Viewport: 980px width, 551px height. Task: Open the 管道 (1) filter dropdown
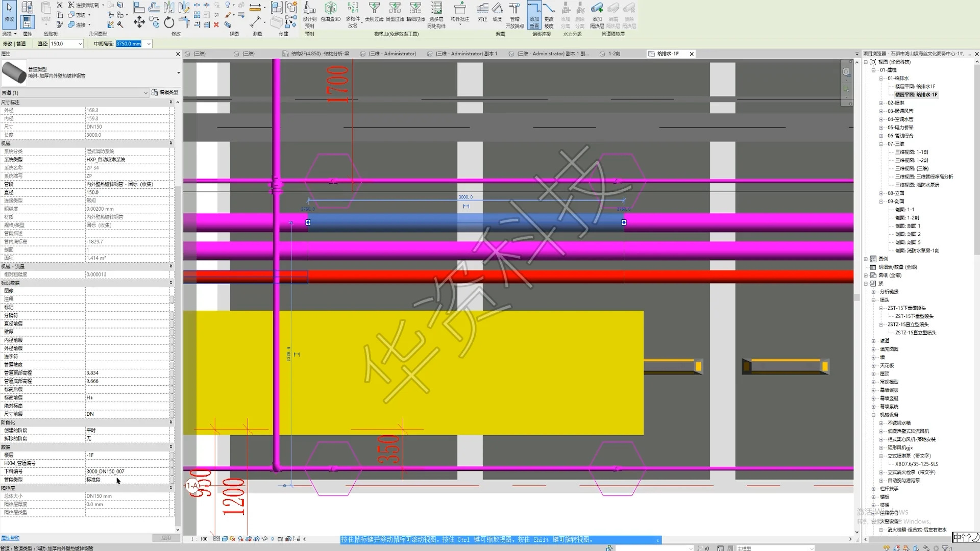click(x=145, y=93)
